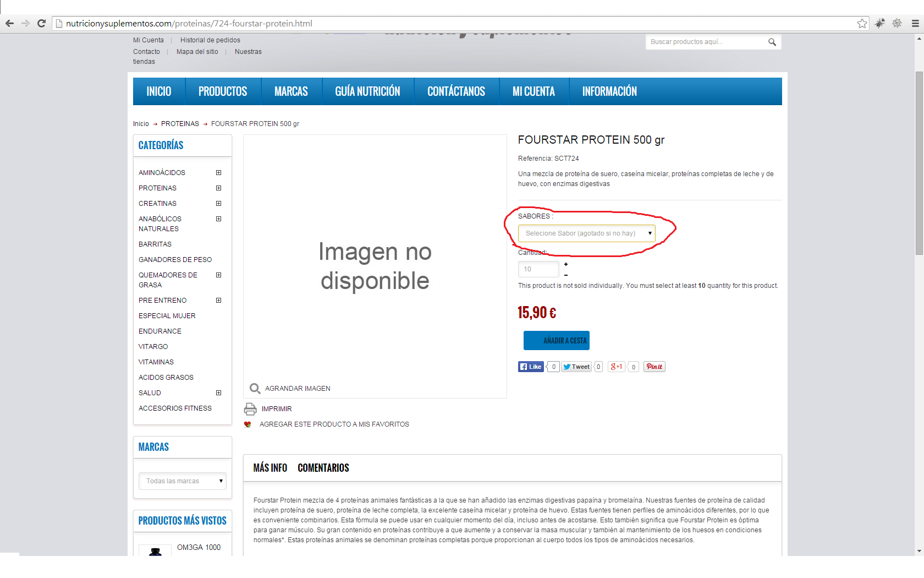
Task: Reload the page with refresh icon
Action: click(41, 23)
